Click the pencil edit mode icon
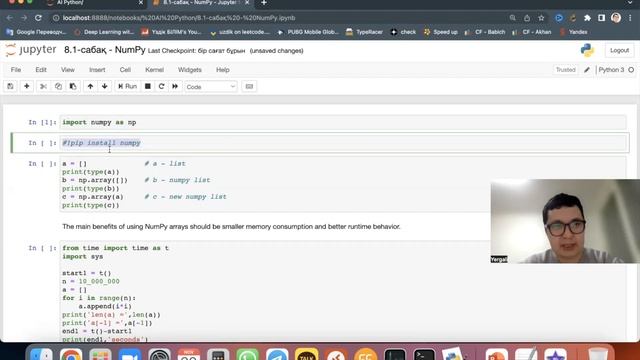Image resolution: width=640 pixels, height=360 pixels. 587,70
